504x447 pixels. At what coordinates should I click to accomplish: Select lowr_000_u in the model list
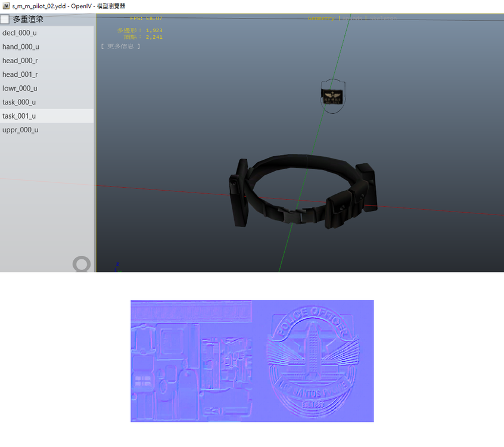pos(47,88)
